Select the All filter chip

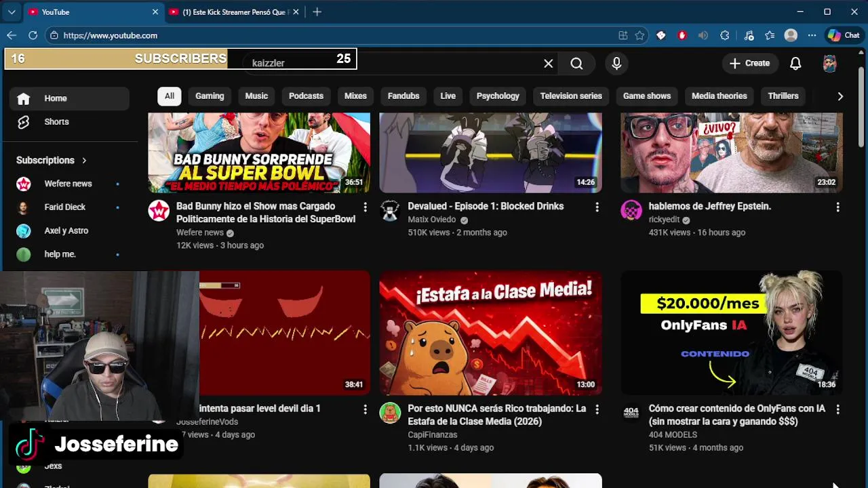[170, 96]
